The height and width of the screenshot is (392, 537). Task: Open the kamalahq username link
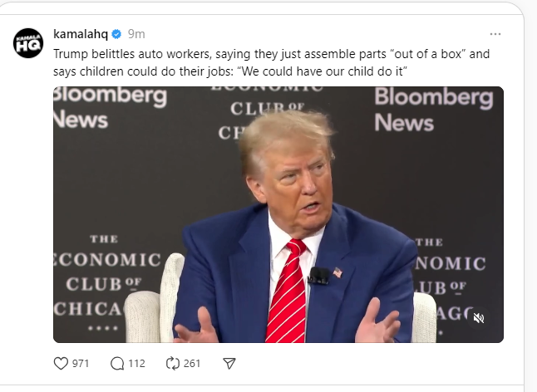click(81, 34)
